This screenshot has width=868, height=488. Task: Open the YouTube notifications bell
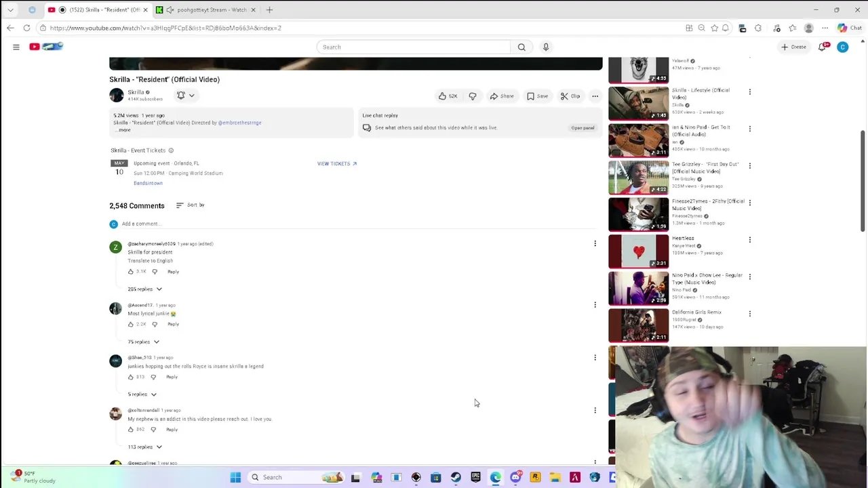click(x=823, y=47)
